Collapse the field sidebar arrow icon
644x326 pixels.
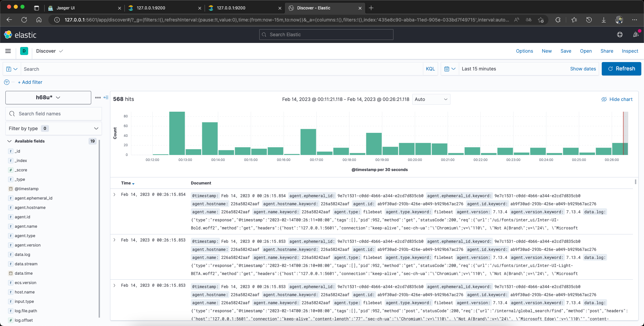pos(106,98)
